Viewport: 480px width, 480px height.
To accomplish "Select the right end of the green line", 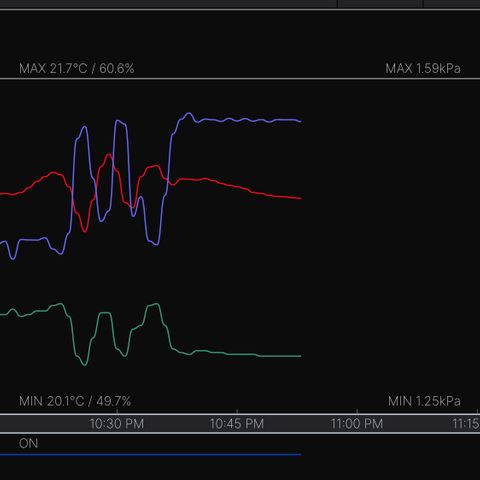I will point(300,356).
